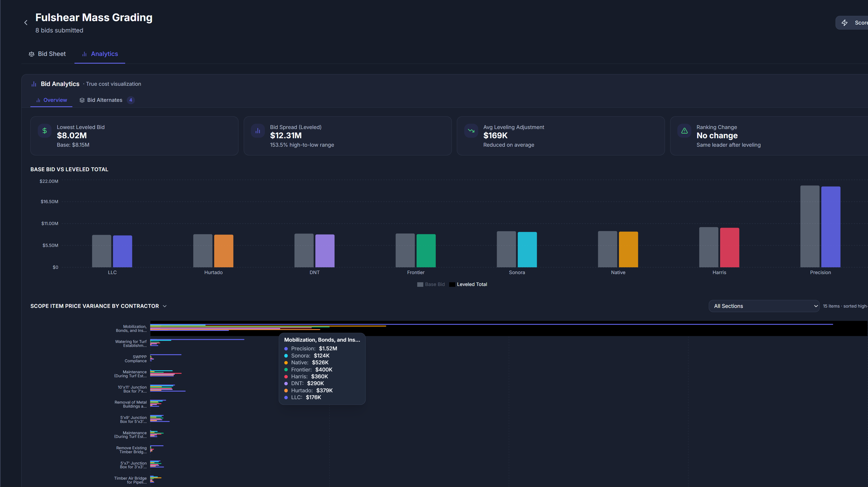Select 'Timber Air Bridge for Pipeli...' row
Screen dimensions: 868x487
pos(130,480)
